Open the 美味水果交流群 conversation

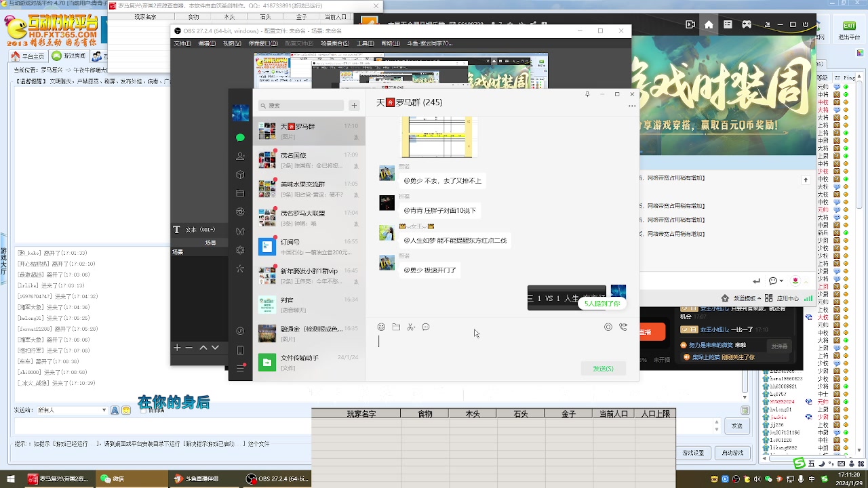tap(309, 188)
